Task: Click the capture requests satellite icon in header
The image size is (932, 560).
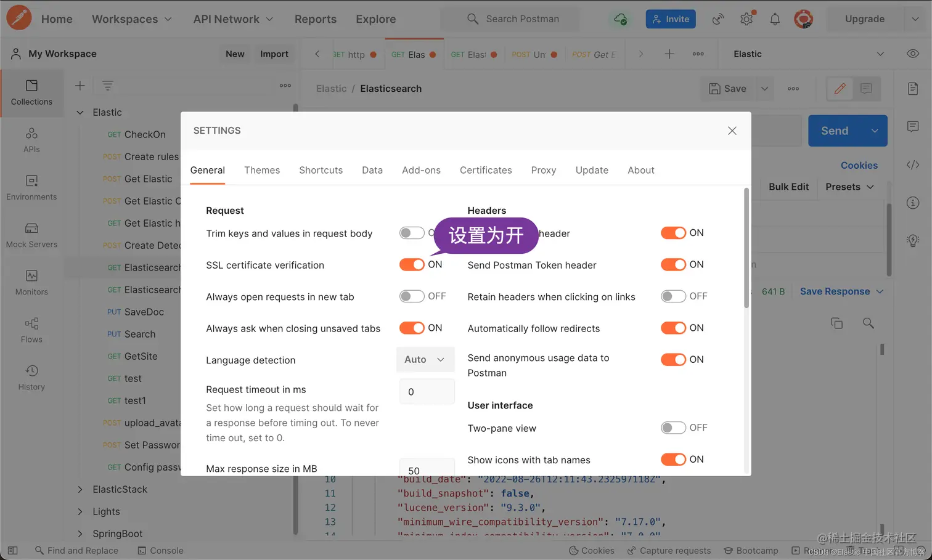Action: [x=718, y=19]
